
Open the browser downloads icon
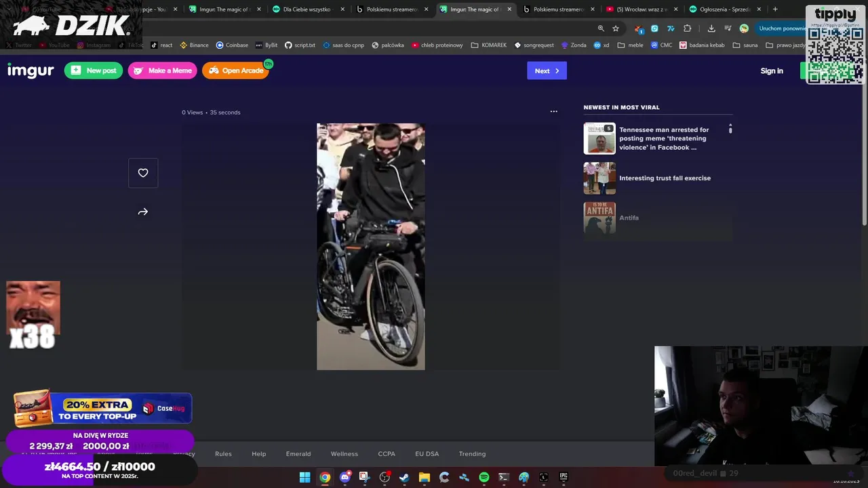click(x=711, y=28)
